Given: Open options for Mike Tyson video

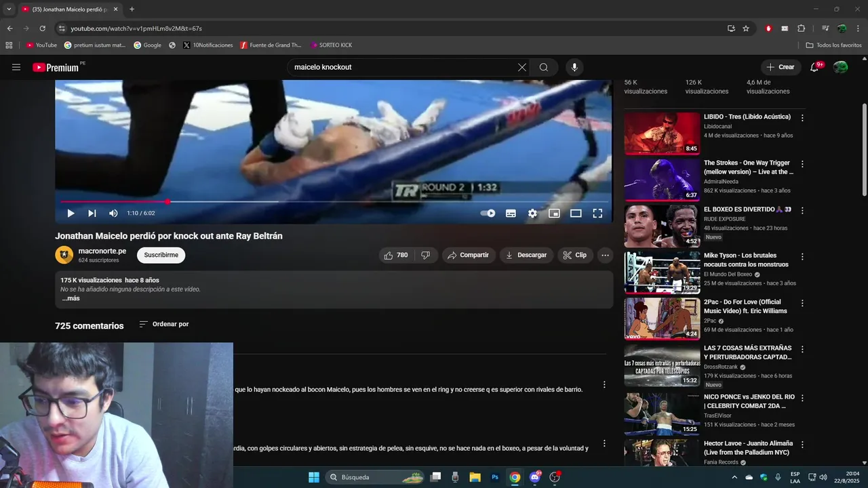Looking at the screenshot, I should coord(802,257).
